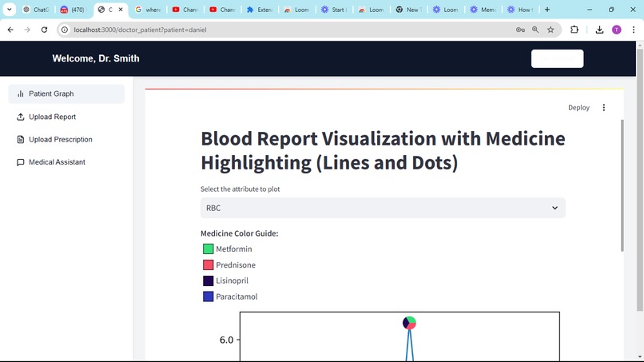
Task: Click the Paracitamol label text
Action: point(237,296)
